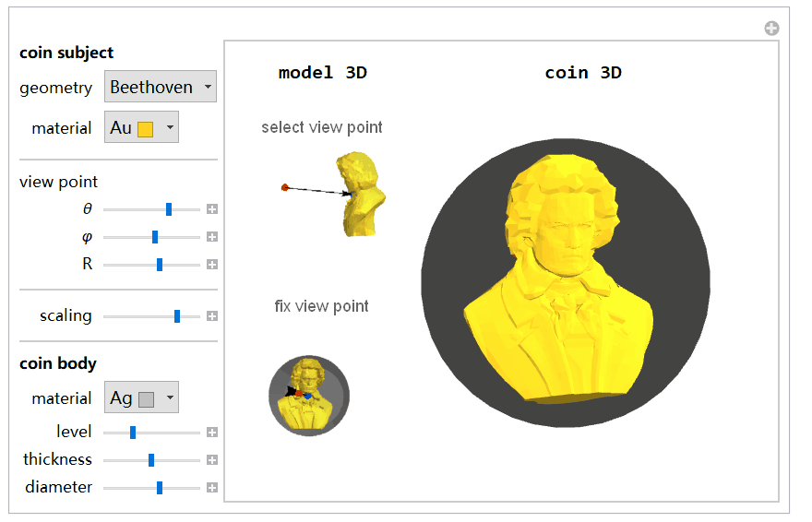Click the 'coin subject' section heading
Viewport: 812px width, 522px height.
66,53
